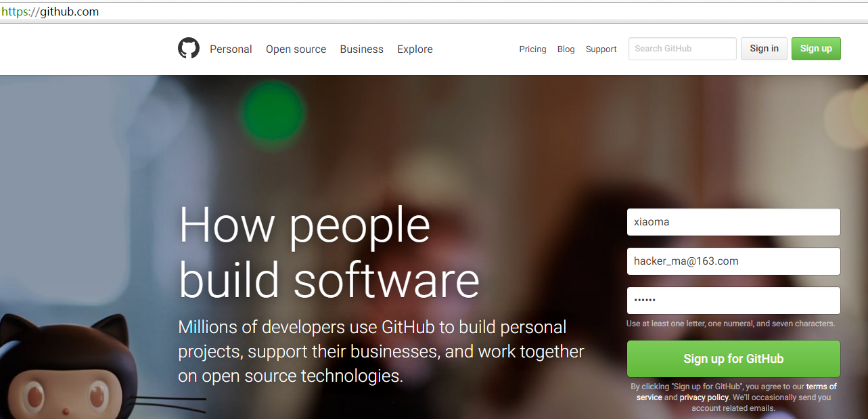Screen dimensions: 868x419
Task: Select the username field containing xiaoma
Action: point(733,222)
